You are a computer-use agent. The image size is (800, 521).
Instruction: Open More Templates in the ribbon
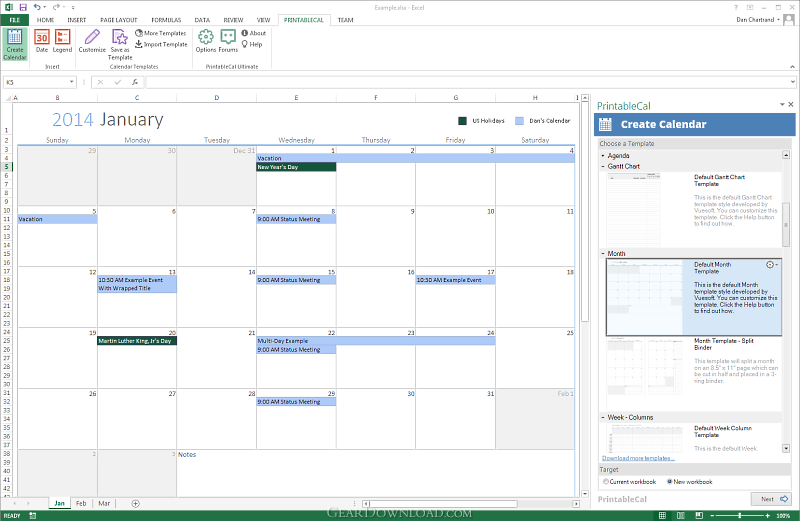click(161, 33)
